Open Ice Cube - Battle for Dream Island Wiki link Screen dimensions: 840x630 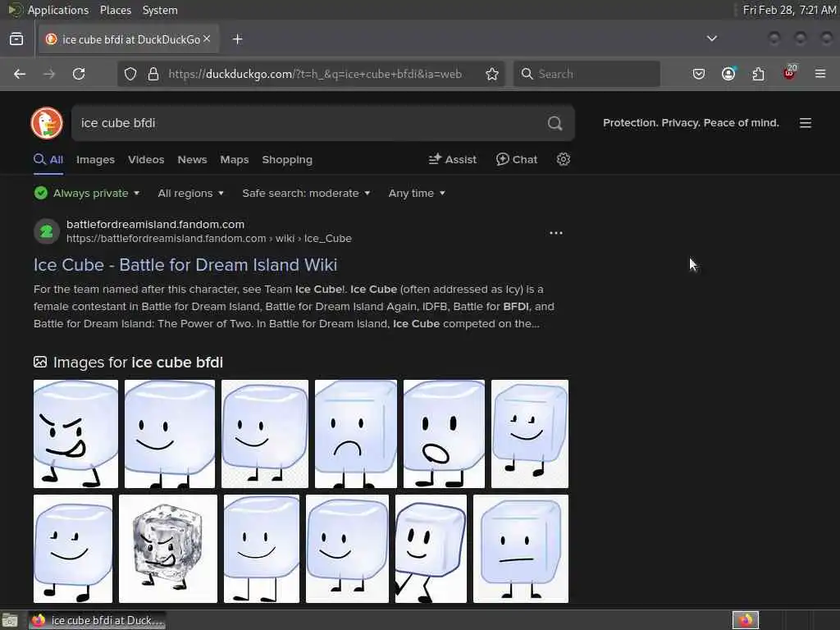point(185,265)
